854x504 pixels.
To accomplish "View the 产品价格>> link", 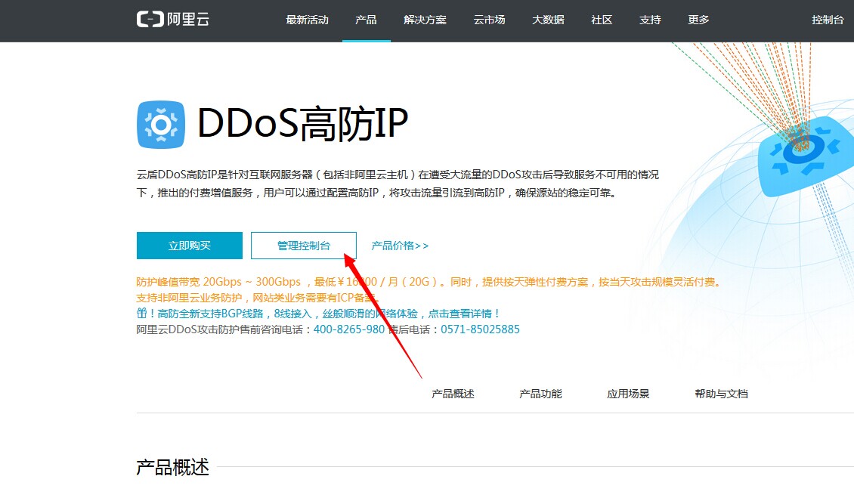I will tap(400, 246).
